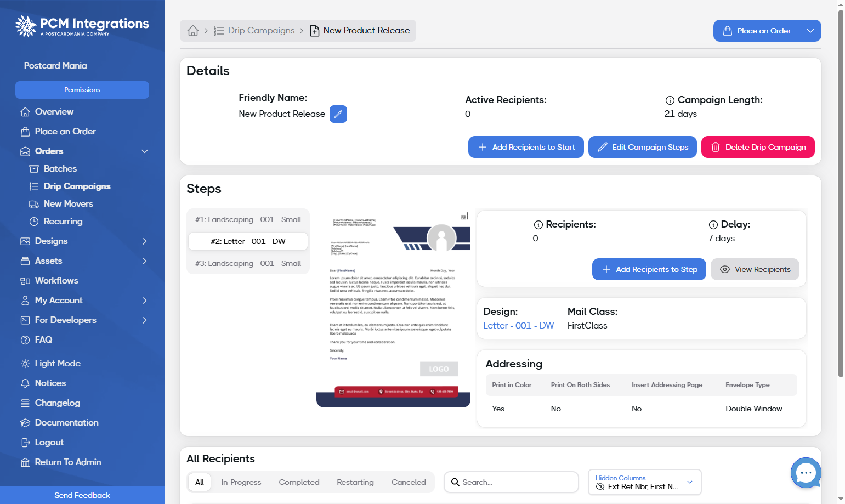Screen dimensions: 845x504
Task: Click Add Recipients to Step
Action: click(x=649, y=269)
